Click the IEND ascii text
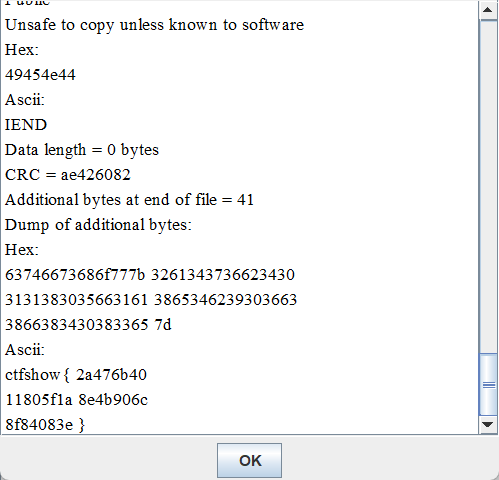This screenshot has width=499, height=480. pos(26,125)
